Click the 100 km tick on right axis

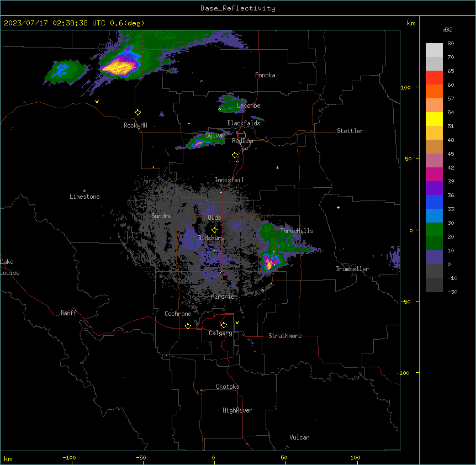click(405, 87)
